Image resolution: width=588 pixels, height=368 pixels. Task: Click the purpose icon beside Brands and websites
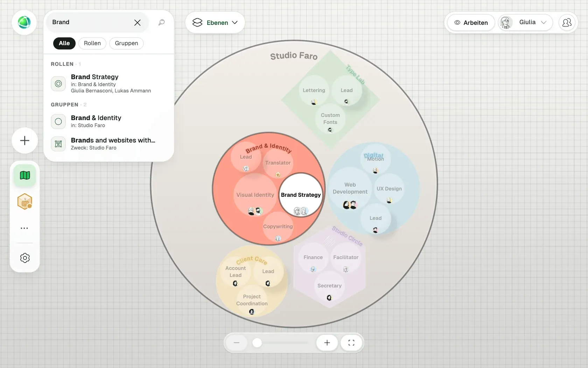click(58, 144)
